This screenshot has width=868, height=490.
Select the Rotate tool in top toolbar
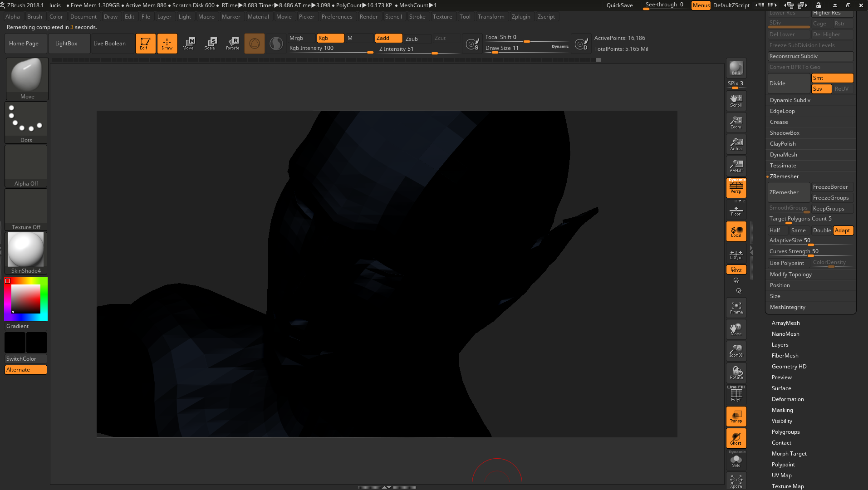pyautogui.click(x=232, y=44)
